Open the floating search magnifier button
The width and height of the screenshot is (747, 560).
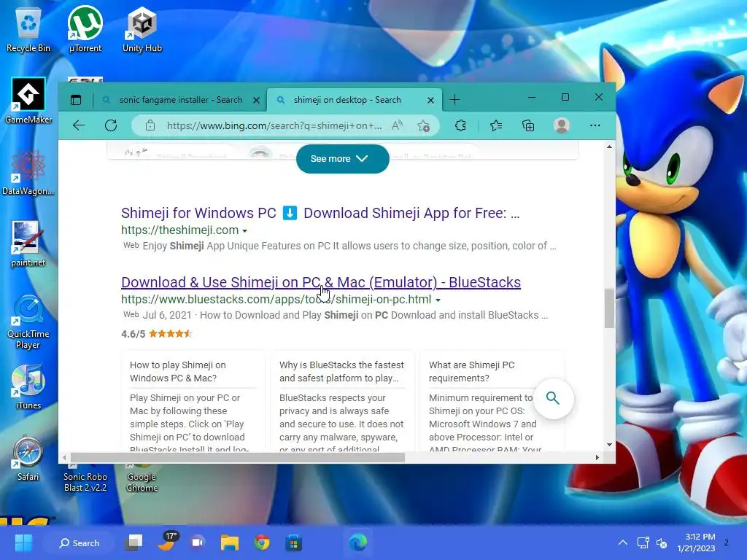point(553,399)
